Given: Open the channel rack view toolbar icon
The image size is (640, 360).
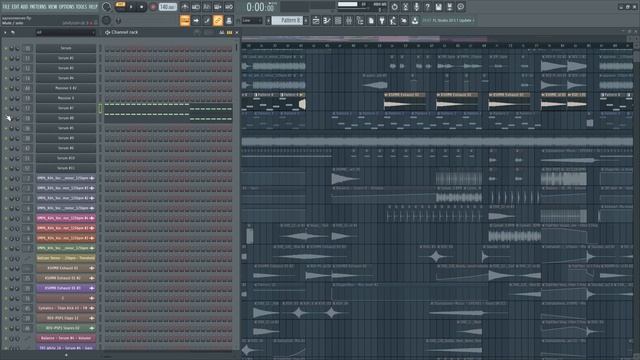Looking at the screenshot, I should (338, 20).
